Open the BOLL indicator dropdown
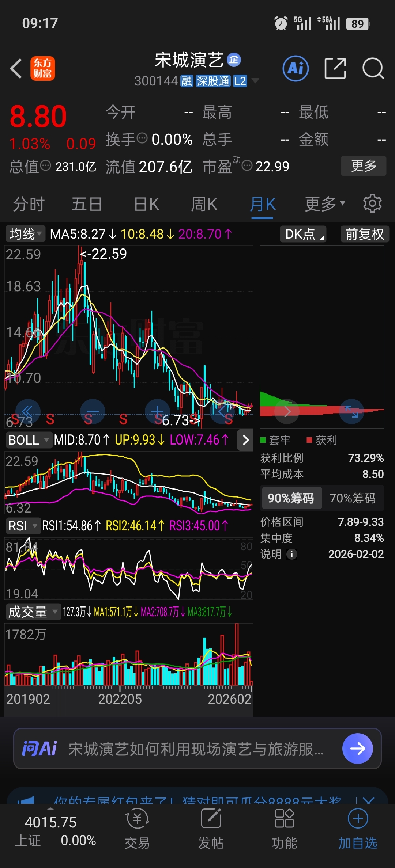 point(29,440)
